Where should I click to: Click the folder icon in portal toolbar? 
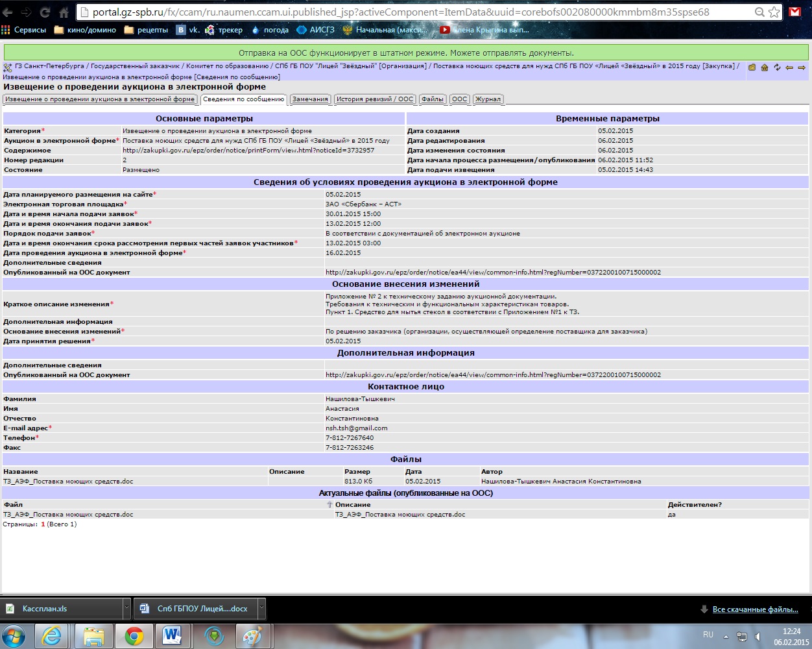[x=752, y=67]
